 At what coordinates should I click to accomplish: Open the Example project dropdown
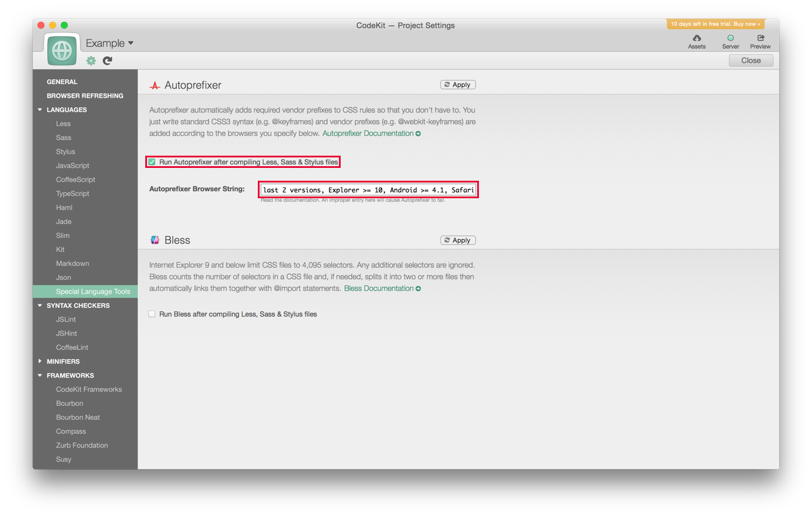(110, 43)
